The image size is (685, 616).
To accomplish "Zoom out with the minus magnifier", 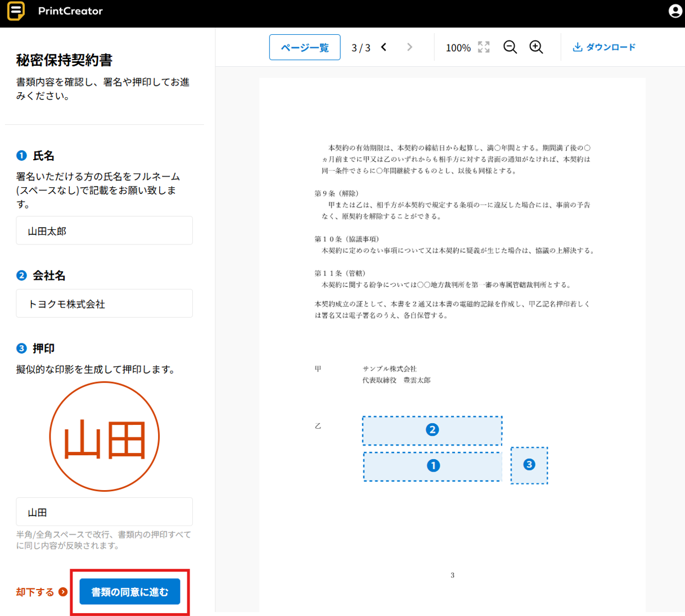I will (x=510, y=47).
